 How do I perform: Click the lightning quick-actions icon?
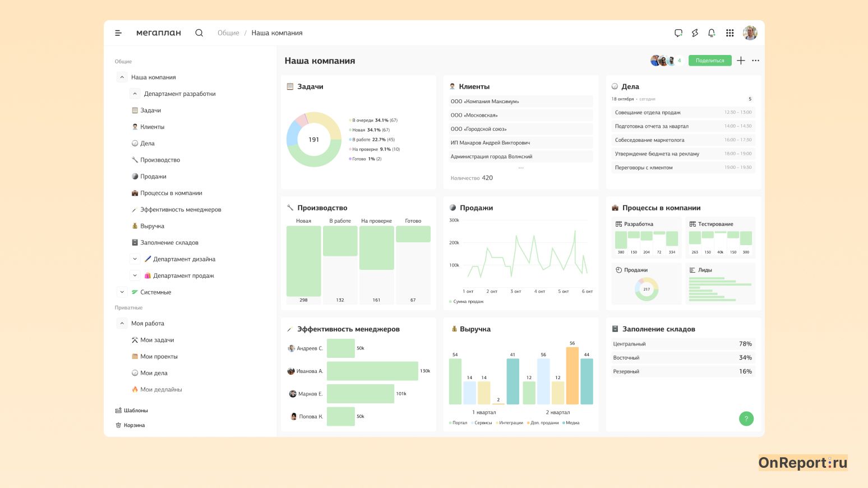coord(695,33)
